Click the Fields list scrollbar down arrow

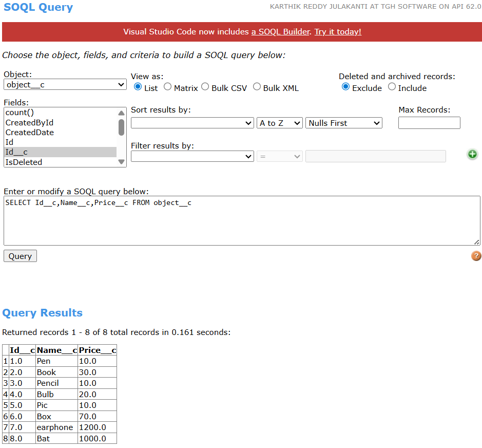tap(122, 162)
